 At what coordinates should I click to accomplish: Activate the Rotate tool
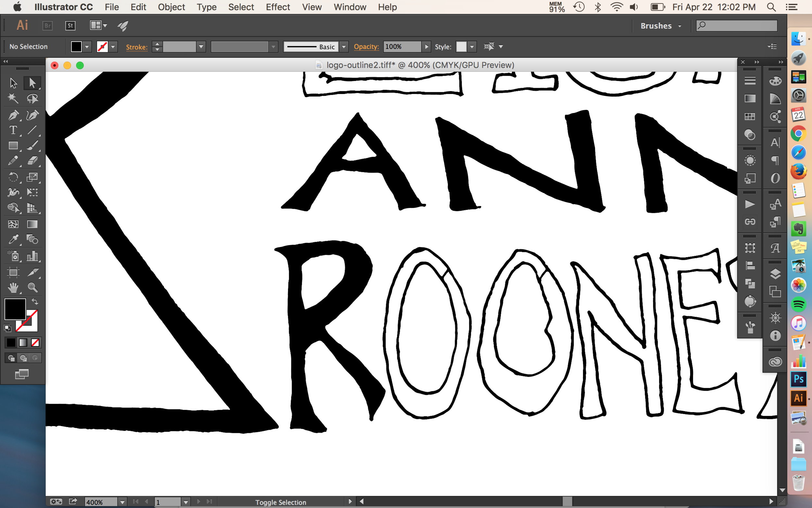(x=13, y=177)
